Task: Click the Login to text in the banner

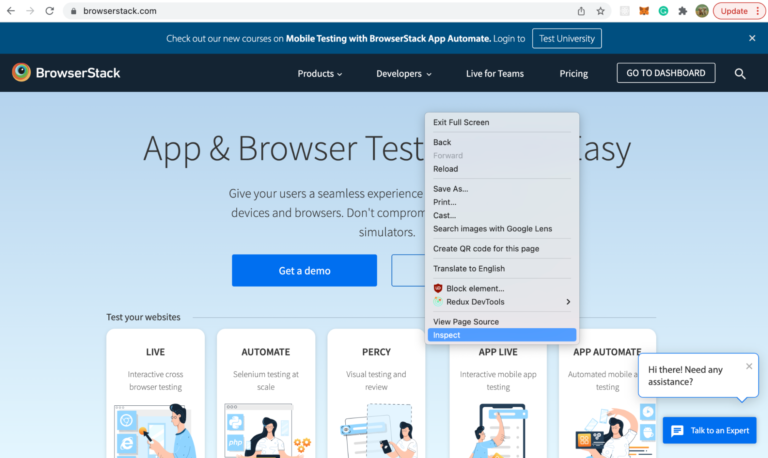Action: point(509,38)
